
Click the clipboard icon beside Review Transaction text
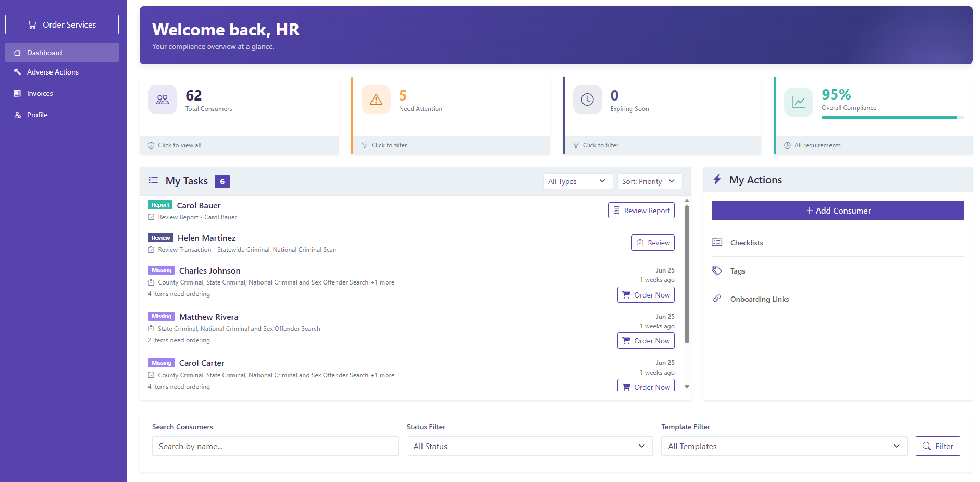(x=151, y=250)
